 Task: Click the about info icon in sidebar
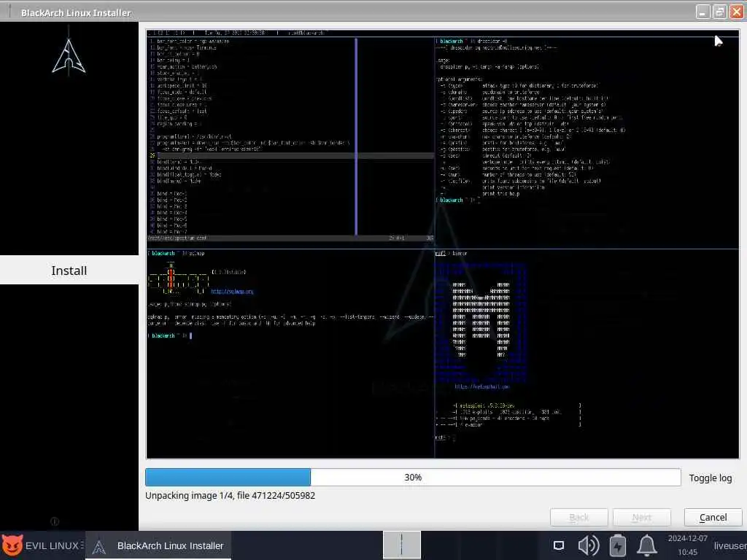click(55, 521)
